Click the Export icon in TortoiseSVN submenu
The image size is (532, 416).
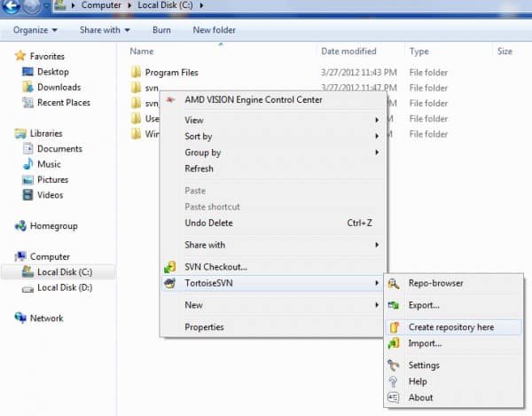click(394, 305)
